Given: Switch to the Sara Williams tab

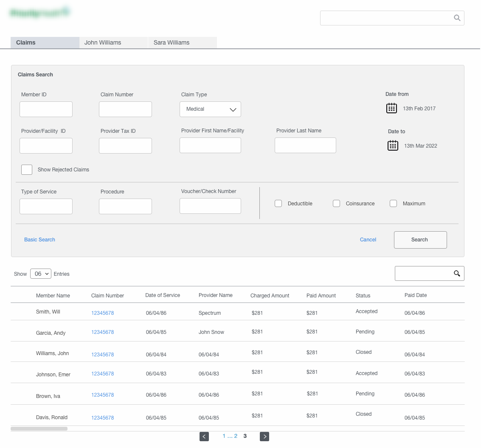Looking at the screenshot, I should click(x=182, y=42).
